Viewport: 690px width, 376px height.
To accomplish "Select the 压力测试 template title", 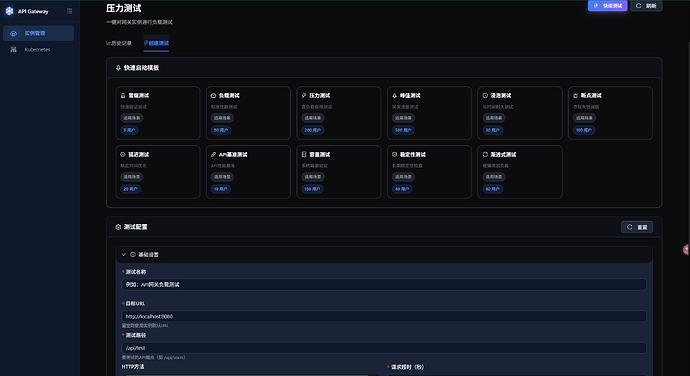I will pyautogui.click(x=320, y=96).
